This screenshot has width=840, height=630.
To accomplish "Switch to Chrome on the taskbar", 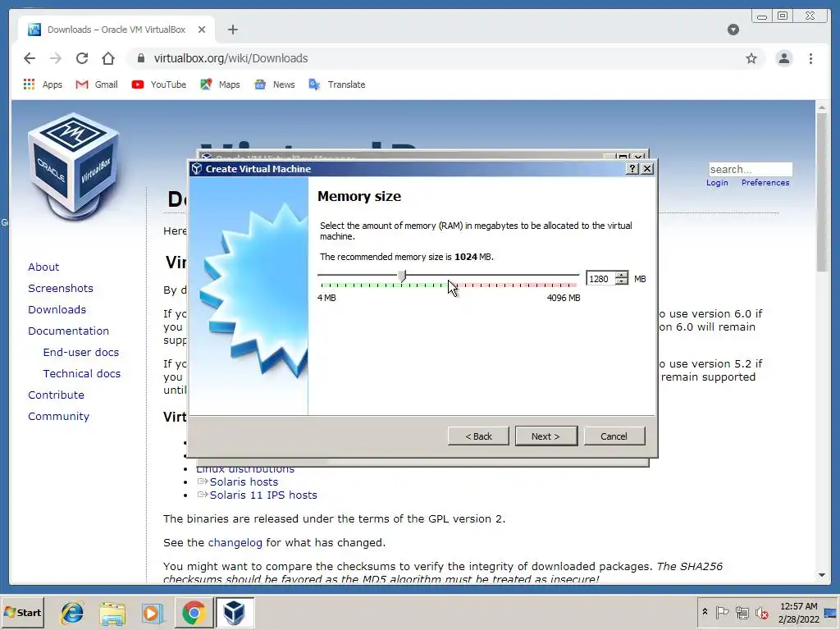I will (194, 612).
